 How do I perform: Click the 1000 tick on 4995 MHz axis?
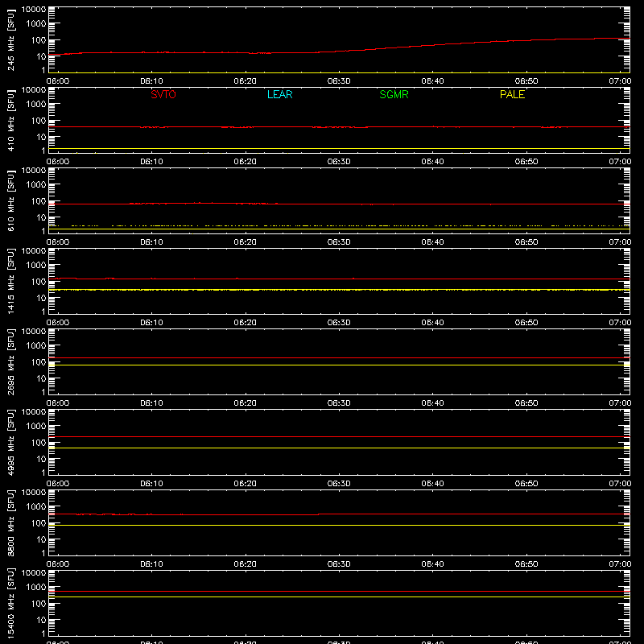[x=36, y=427]
